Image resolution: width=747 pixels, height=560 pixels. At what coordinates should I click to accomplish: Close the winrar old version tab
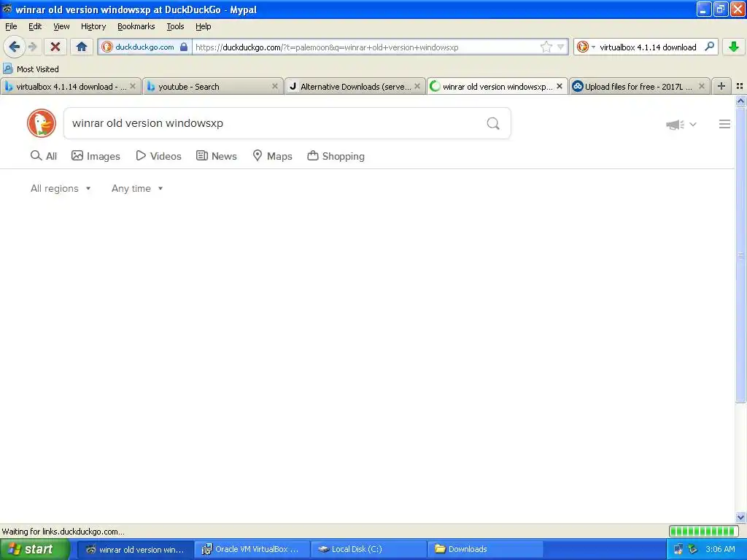[560, 86]
